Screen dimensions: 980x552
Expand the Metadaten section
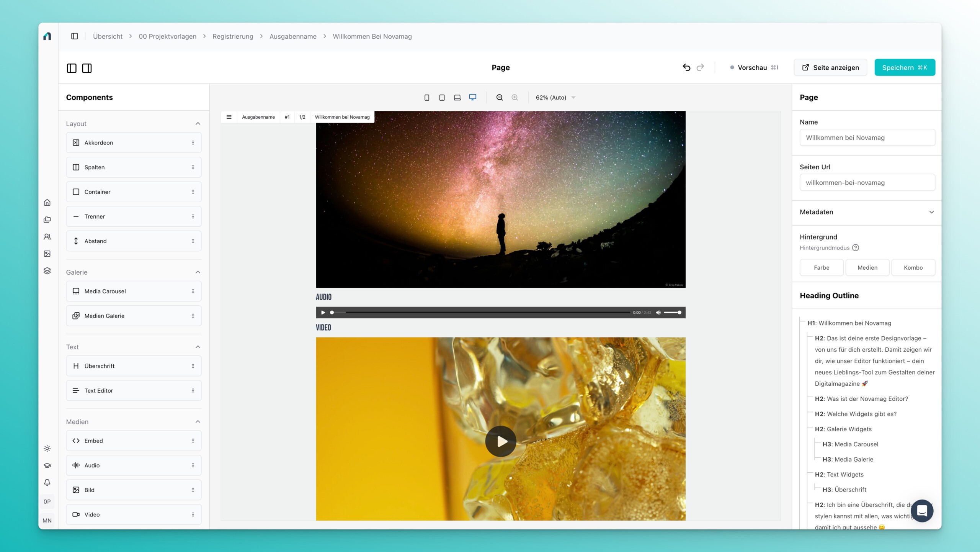867,212
